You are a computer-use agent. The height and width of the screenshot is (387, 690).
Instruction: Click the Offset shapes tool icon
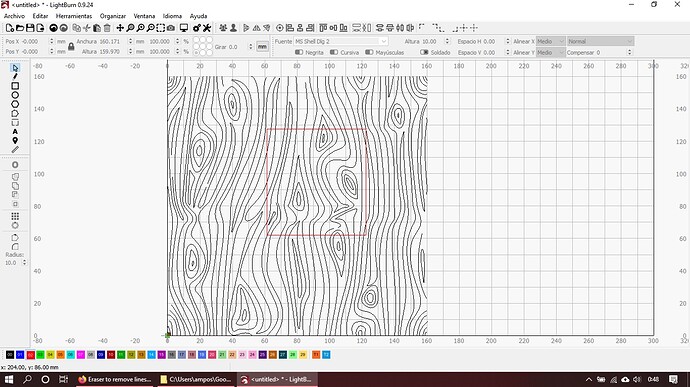pos(15,165)
